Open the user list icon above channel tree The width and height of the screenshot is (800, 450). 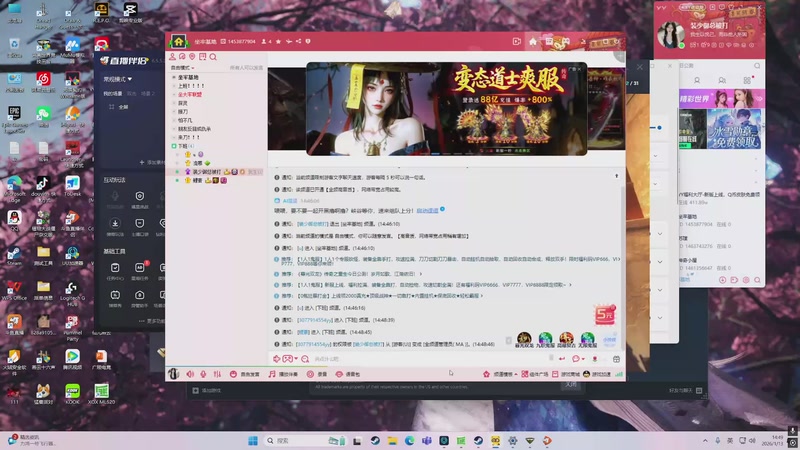pos(172,57)
